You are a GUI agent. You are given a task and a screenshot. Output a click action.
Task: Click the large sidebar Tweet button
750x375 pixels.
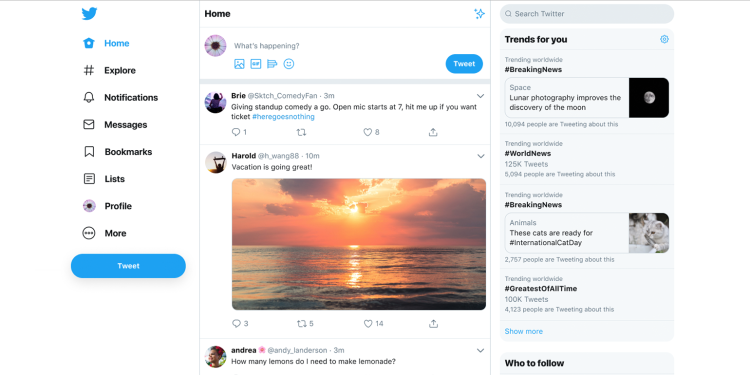click(x=128, y=266)
